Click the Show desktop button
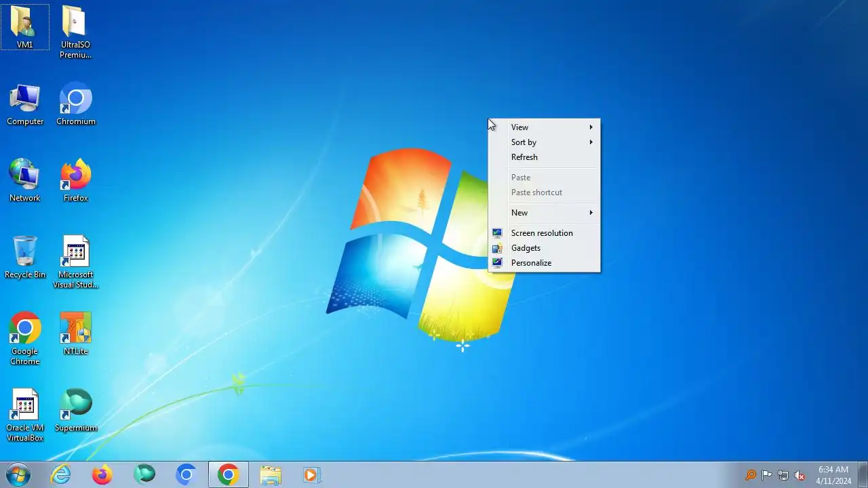 point(863,474)
